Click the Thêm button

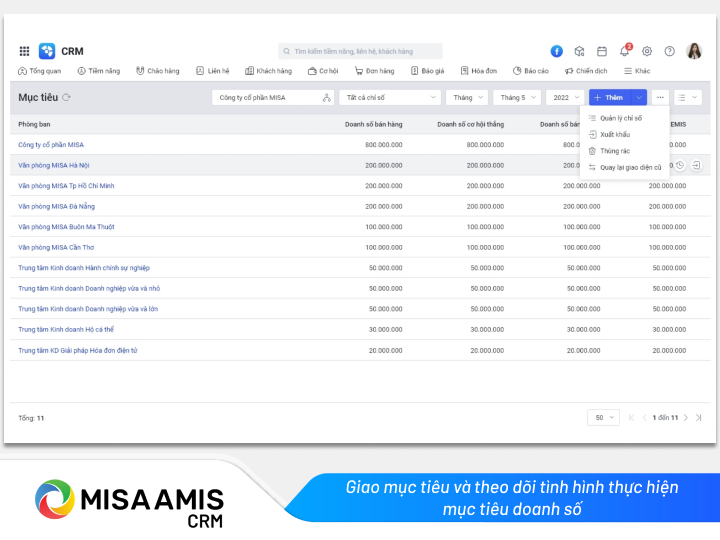[610, 97]
